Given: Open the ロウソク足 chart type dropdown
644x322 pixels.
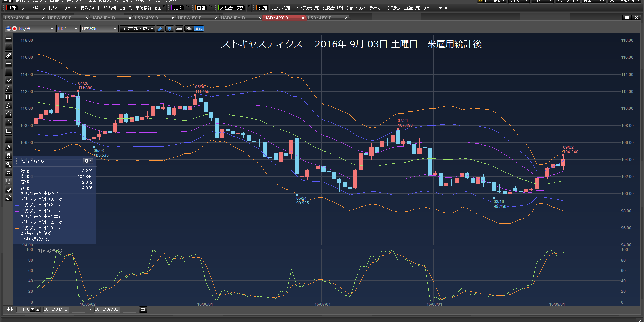Looking at the screenshot, I should pyautogui.click(x=99, y=29).
